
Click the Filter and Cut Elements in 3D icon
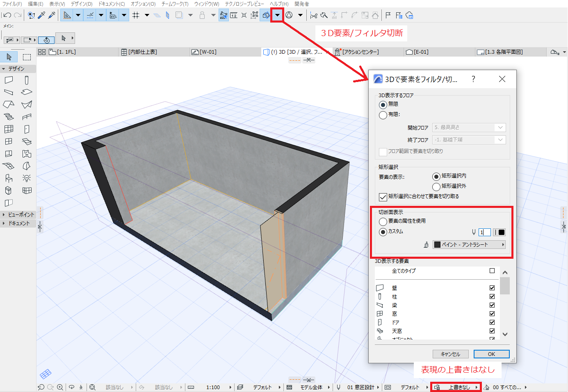click(266, 15)
